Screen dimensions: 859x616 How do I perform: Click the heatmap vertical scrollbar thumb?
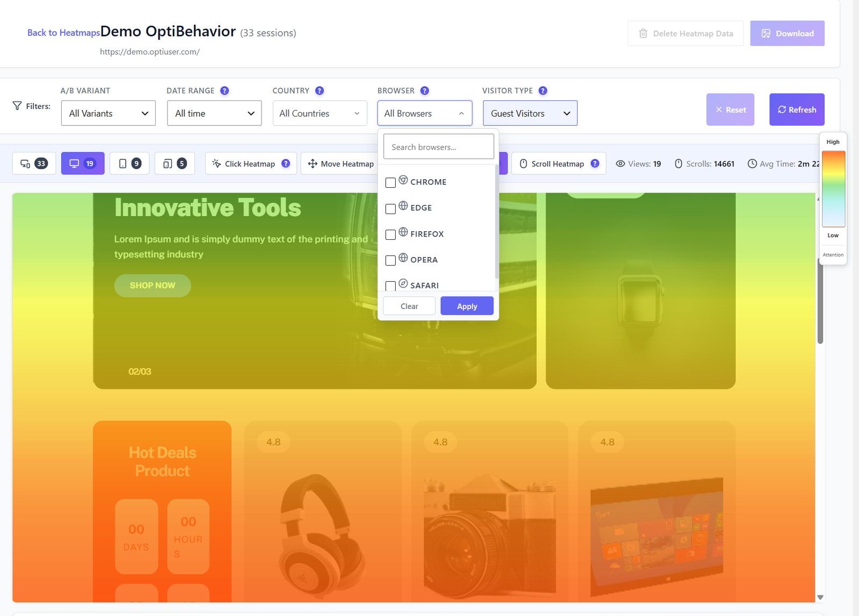click(x=820, y=300)
